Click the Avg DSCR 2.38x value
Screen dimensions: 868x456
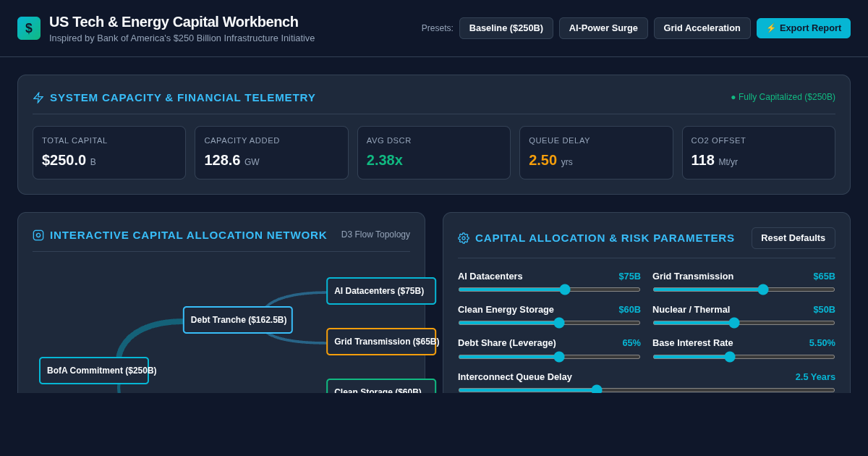pos(385,160)
